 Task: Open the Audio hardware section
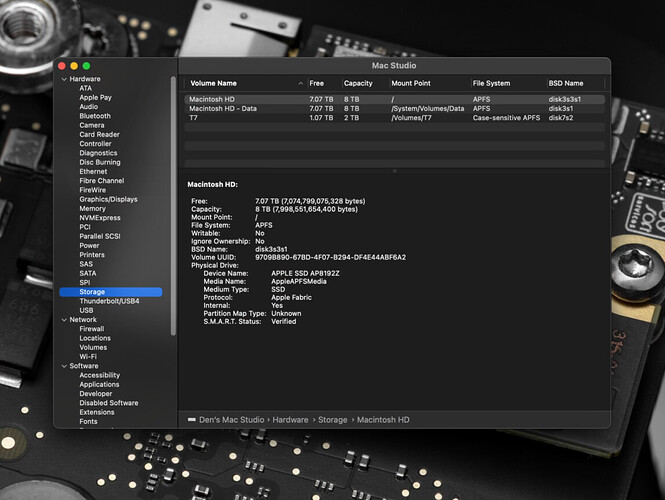pyautogui.click(x=89, y=107)
